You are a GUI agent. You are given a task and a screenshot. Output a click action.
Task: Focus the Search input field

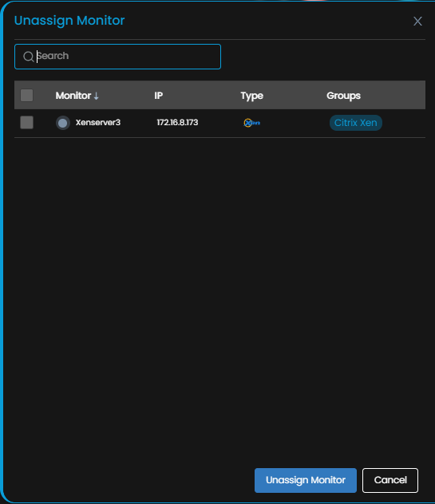pyautogui.click(x=118, y=57)
